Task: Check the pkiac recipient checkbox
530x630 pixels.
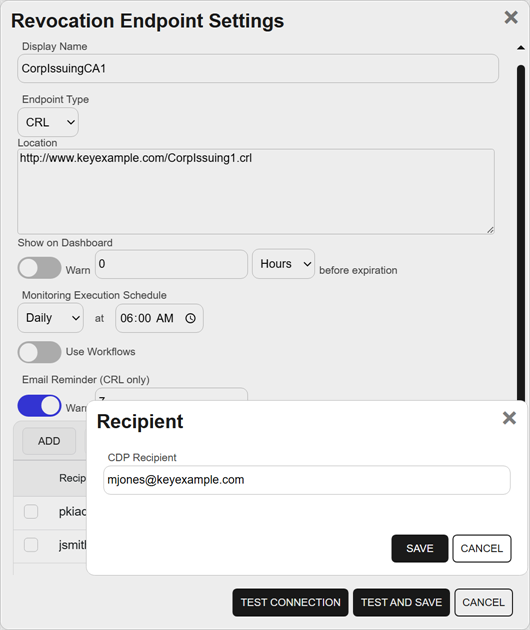Action: coord(31,512)
